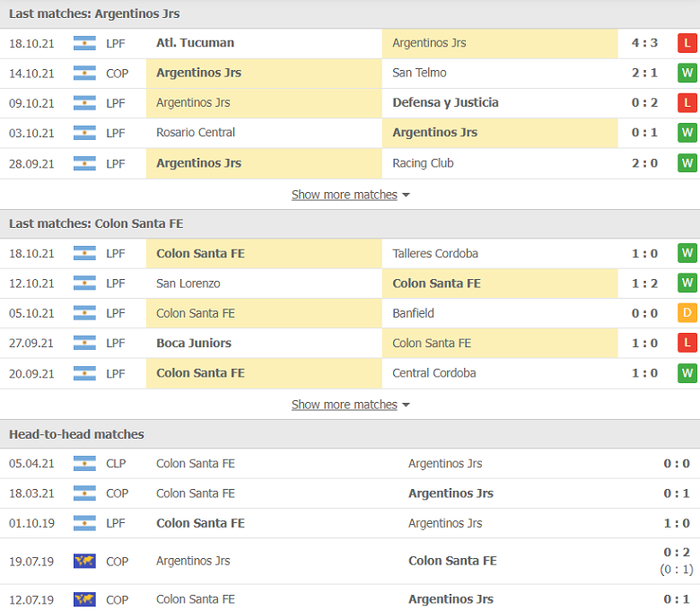This screenshot has height=611, width=700.
Task: Click world map flag in 12.07.19 row
Action: 84,599
